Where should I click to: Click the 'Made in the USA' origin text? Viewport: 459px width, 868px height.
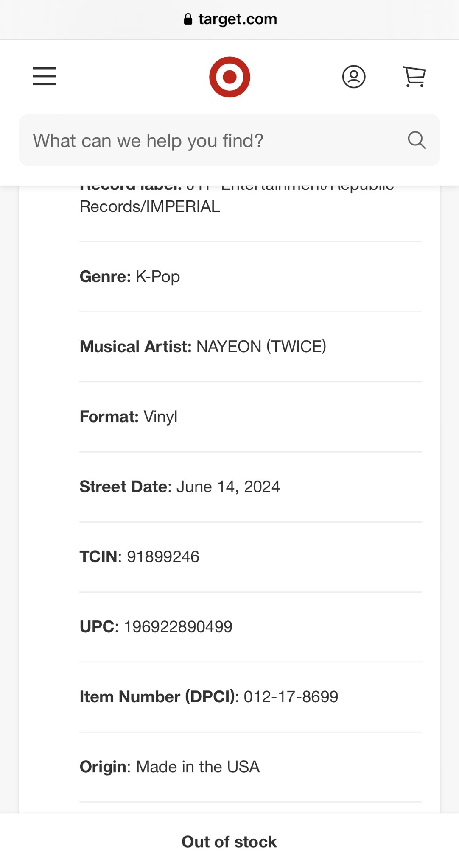pyautogui.click(x=198, y=767)
